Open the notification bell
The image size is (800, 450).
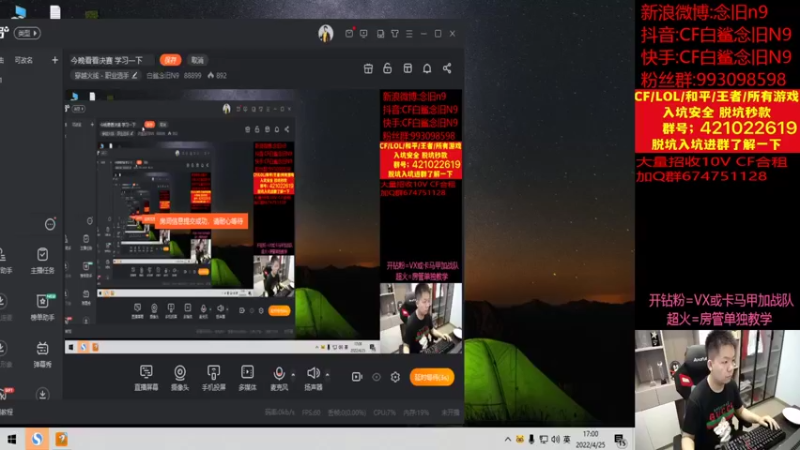(427, 68)
